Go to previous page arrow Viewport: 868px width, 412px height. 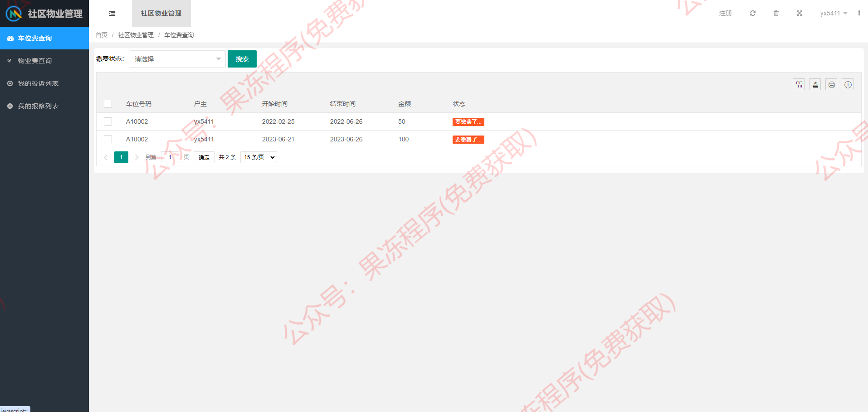106,157
